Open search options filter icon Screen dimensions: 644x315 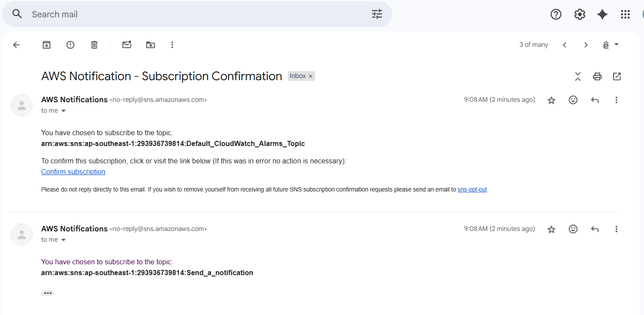pyautogui.click(x=377, y=14)
